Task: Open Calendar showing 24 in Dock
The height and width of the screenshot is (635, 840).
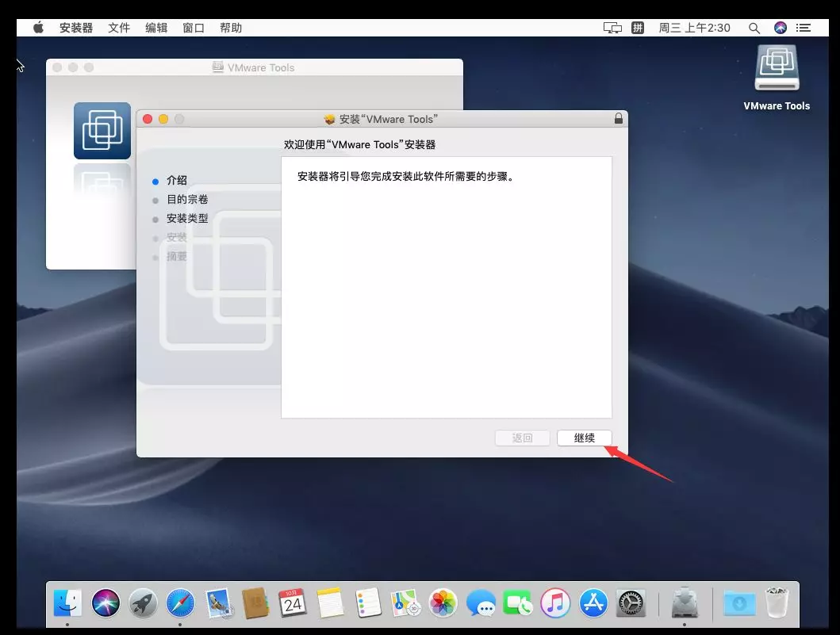Action: click(293, 602)
